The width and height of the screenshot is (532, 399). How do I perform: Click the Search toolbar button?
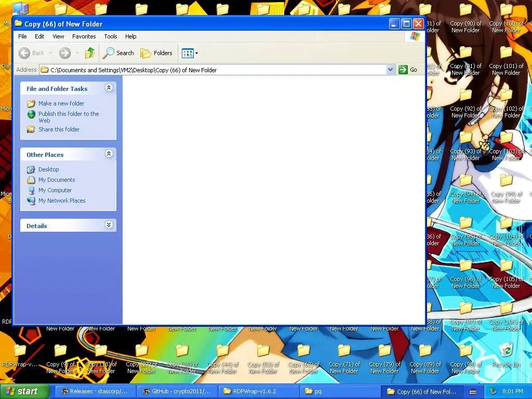coord(119,53)
